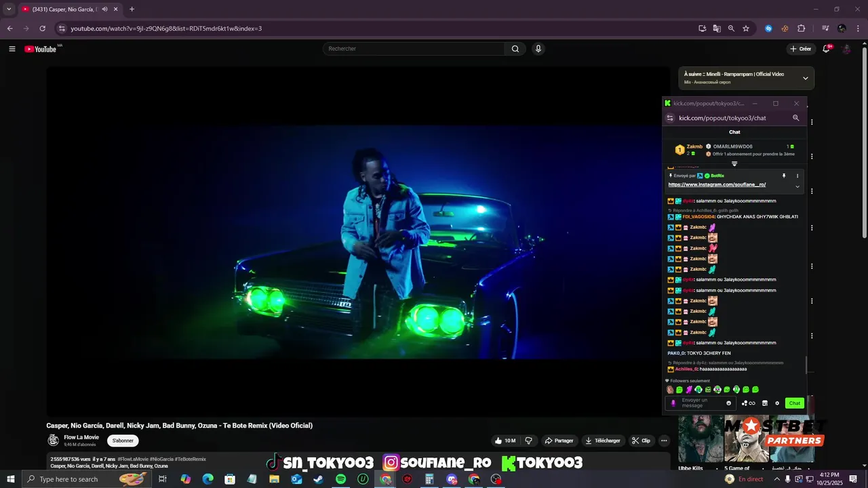Click the Kick chat scrollbar
The height and width of the screenshot is (488, 868).
tap(806, 365)
